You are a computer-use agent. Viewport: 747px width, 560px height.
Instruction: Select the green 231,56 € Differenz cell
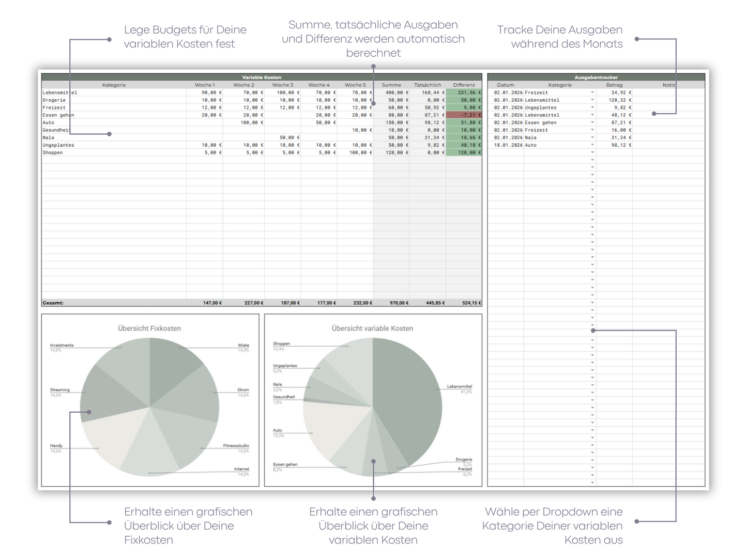464,92
